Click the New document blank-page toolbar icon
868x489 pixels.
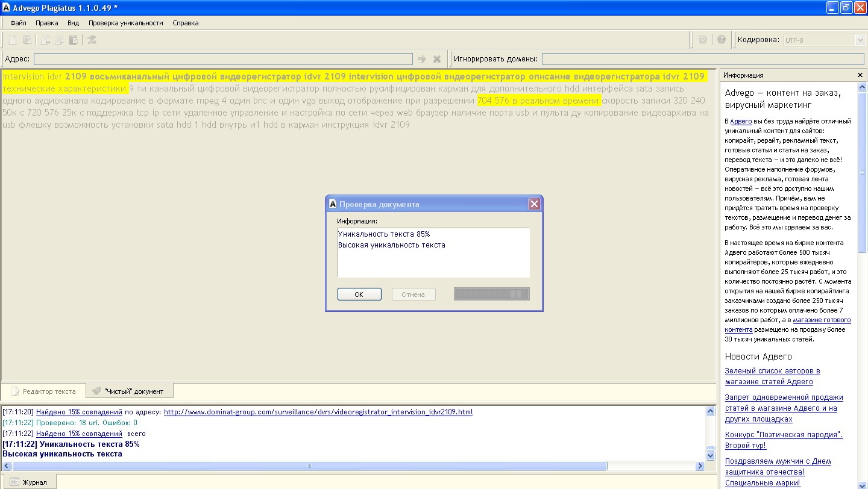point(13,40)
